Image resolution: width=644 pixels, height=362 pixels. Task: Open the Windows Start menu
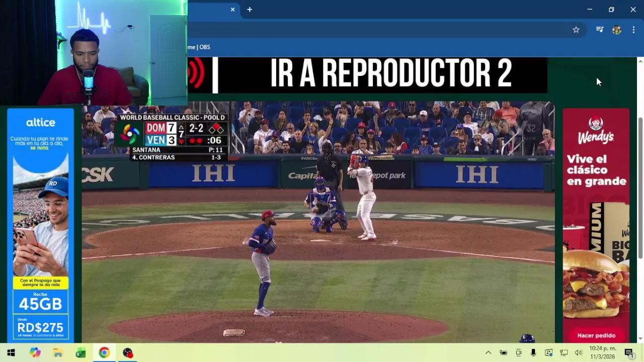click(11, 353)
